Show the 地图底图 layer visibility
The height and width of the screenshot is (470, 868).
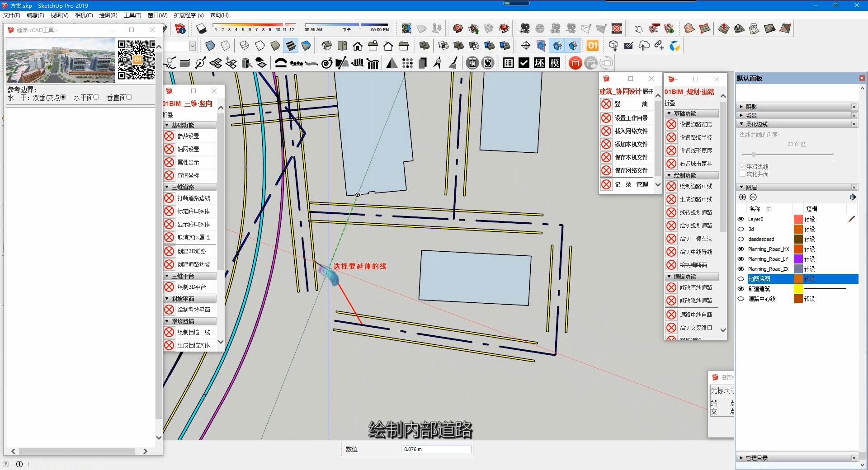(741, 279)
